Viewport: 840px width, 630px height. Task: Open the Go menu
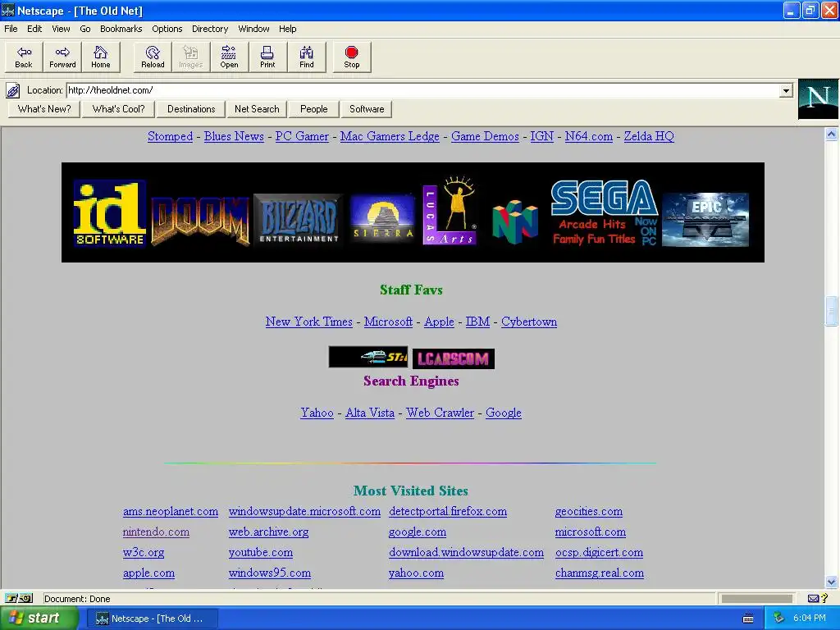[85, 29]
